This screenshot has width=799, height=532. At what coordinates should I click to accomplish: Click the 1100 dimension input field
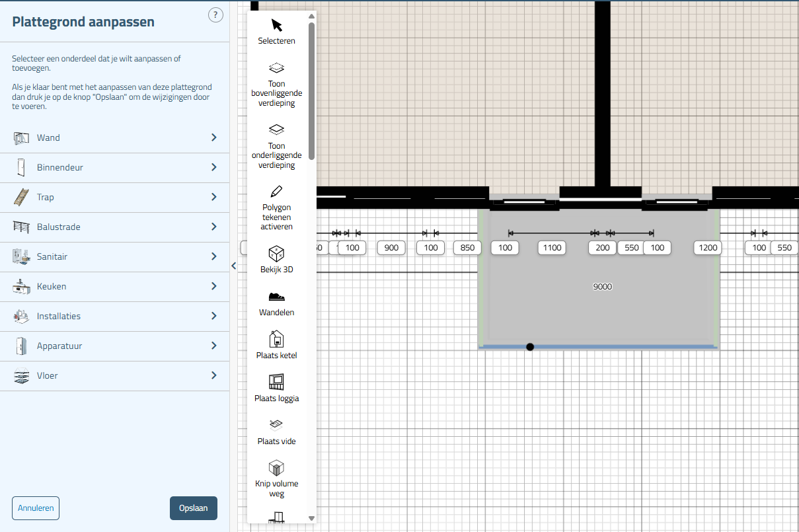click(551, 248)
